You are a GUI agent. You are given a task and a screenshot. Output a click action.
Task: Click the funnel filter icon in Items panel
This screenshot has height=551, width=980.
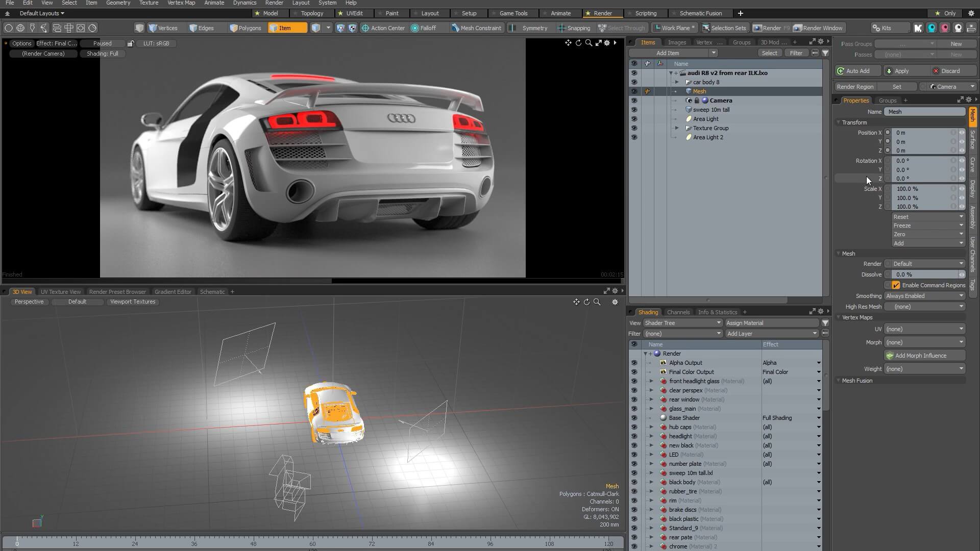point(825,53)
